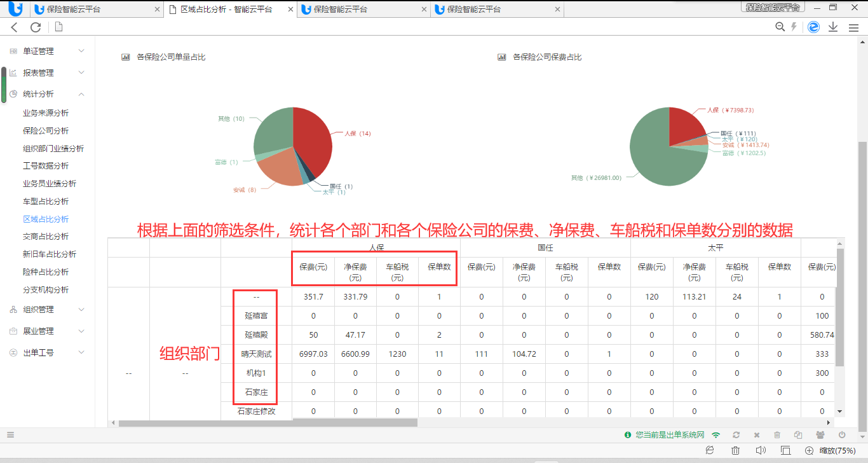Click the 您当前是出单系统网 status text
The height and width of the screenshot is (463, 868).
(670, 435)
